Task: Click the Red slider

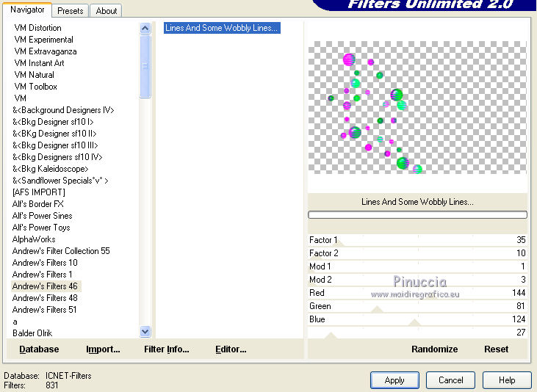Action: [417, 293]
